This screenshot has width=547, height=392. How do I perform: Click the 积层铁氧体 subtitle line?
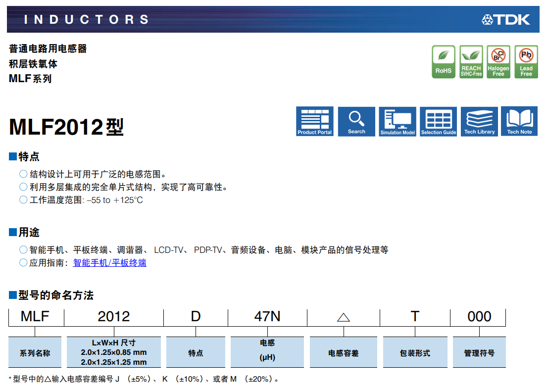[x=33, y=64]
